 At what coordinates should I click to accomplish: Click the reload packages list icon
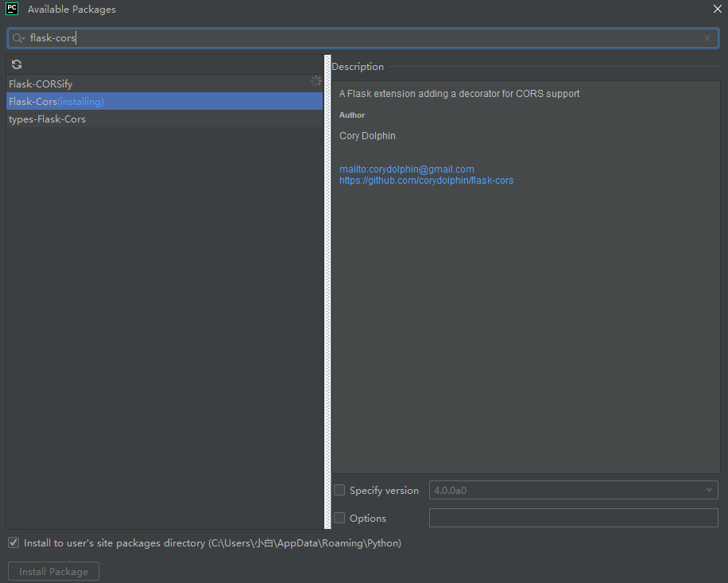point(17,64)
